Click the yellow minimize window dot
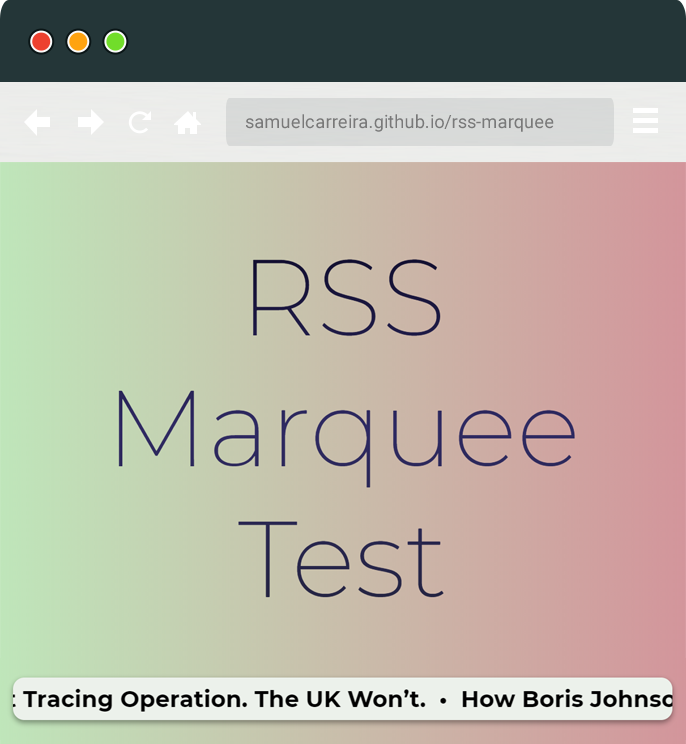This screenshot has height=744, width=686. coord(78,42)
